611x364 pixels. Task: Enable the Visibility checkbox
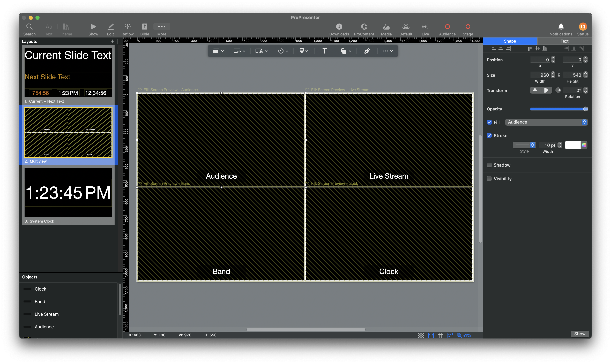[489, 179]
